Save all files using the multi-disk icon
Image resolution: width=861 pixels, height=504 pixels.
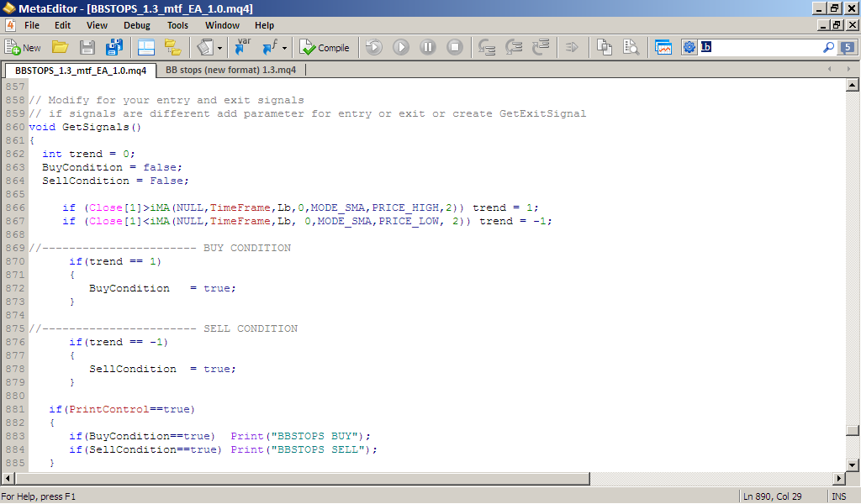[x=114, y=48]
